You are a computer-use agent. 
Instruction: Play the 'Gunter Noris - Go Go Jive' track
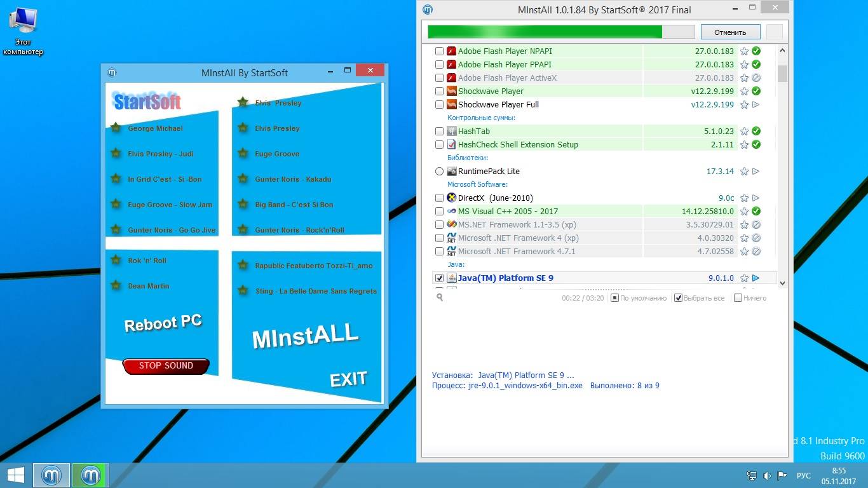(172, 229)
